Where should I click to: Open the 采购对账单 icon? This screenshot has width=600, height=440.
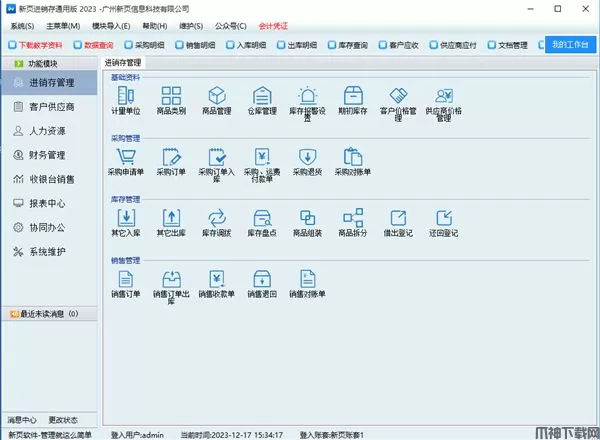353,156
